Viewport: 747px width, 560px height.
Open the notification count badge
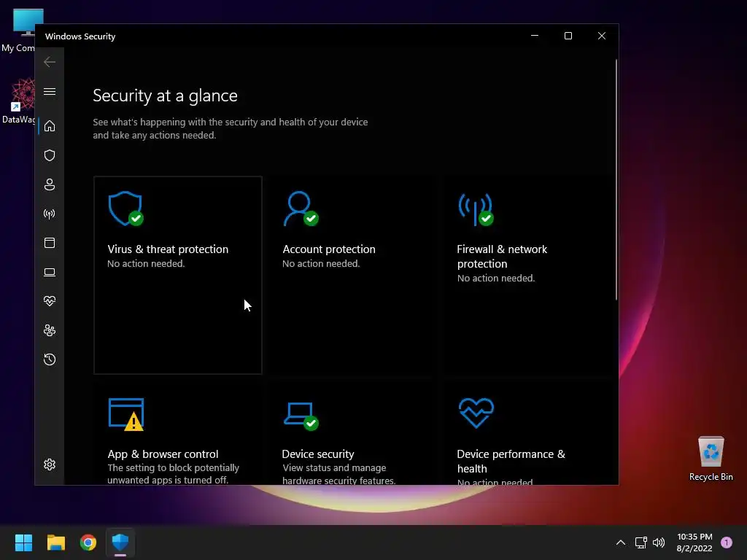pos(727,542)
